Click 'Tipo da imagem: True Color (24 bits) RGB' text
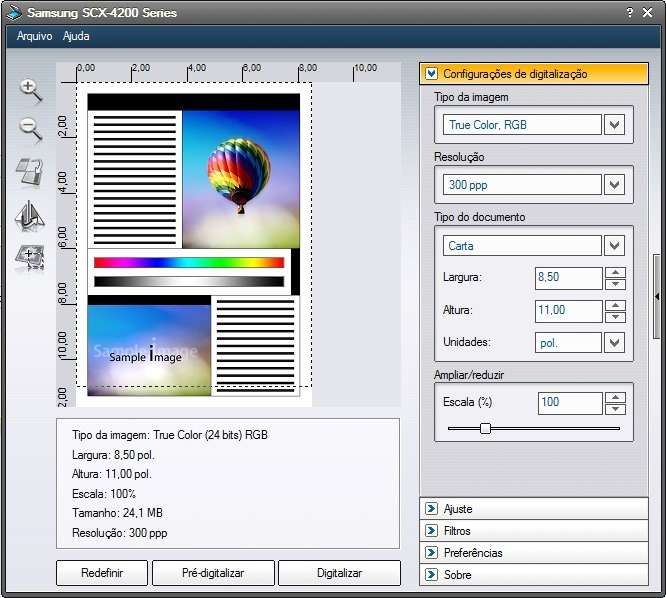 tap(170, 435)
